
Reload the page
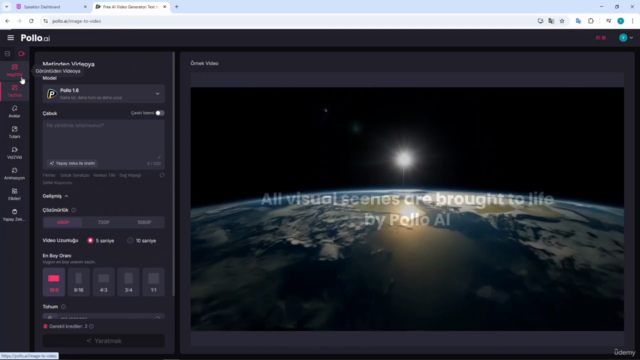[31, 21]
